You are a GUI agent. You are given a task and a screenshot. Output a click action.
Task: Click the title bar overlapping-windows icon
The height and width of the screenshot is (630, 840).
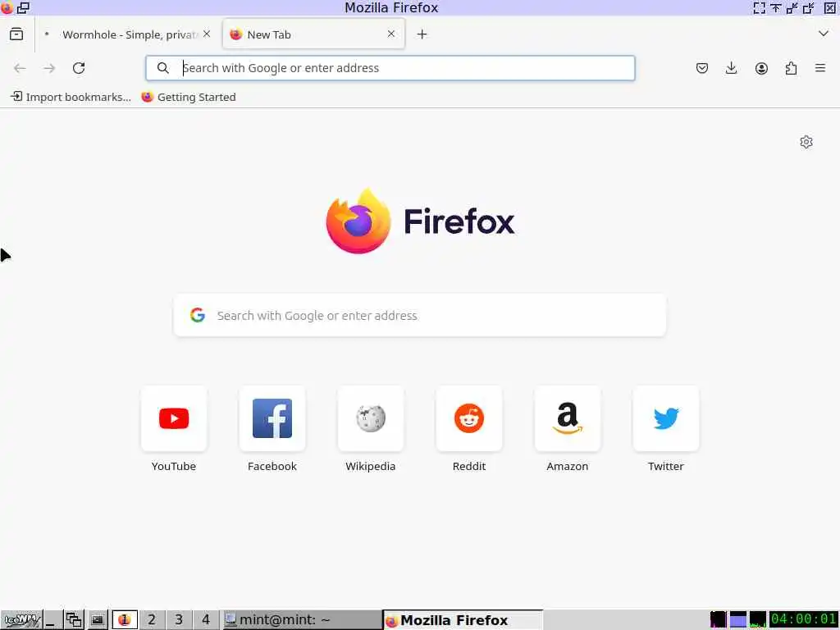tap(24, 7)
